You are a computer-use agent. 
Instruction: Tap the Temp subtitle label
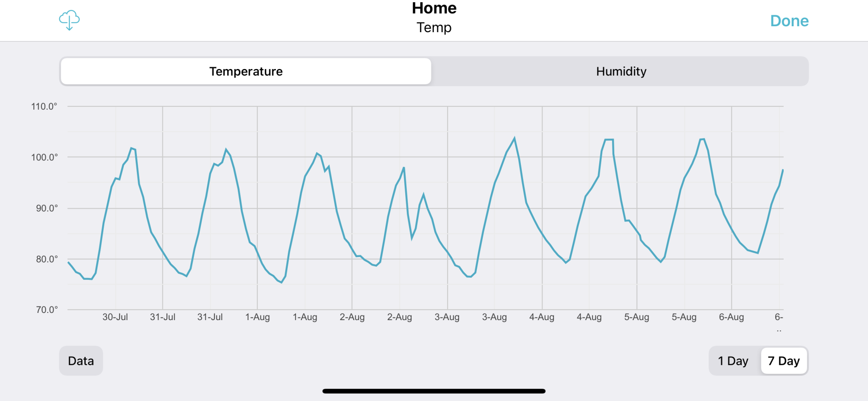click(434, 28)
